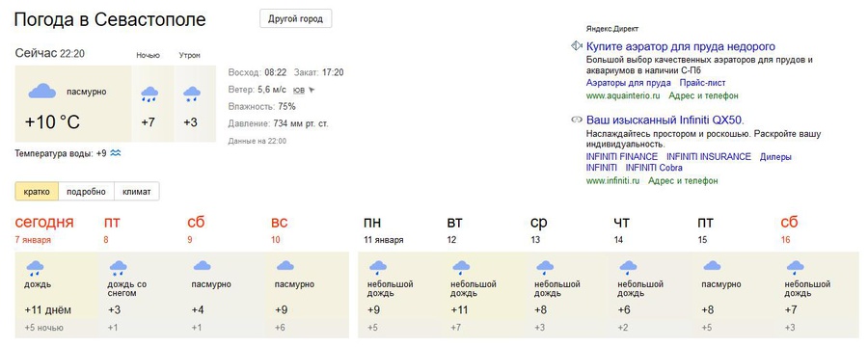Click Friday 8 sleet weather icon
The image size is (868, 347).
pyautogui.click(x=118, y=268)
